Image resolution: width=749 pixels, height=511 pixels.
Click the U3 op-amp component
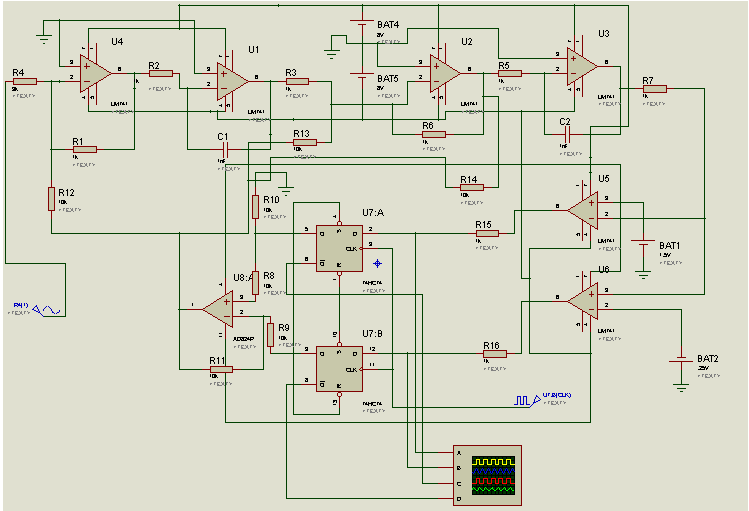click(581, 66)
